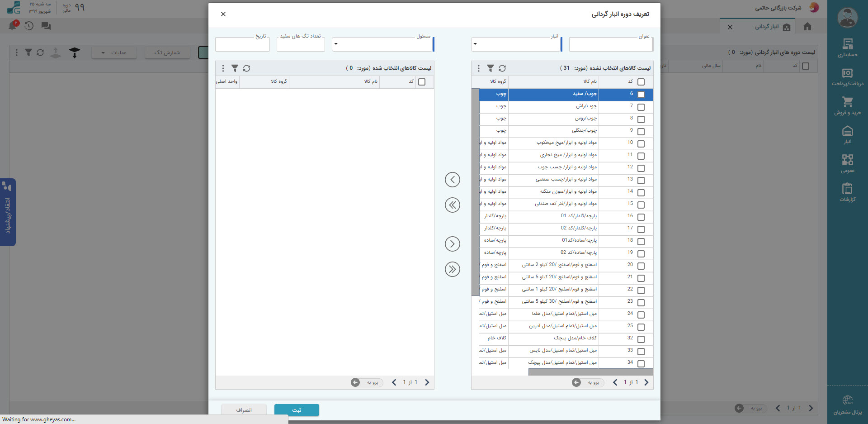Go to home page icon
Screen dimensions: 868x424
pyautogui.click(x=807, y=27)
